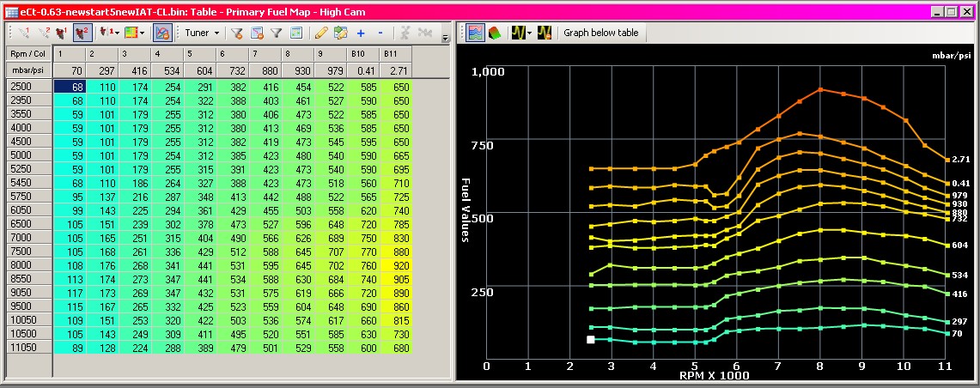The height and width of the screenshot is (388, 980).
Task: Toggle the 2D line graph view
Action: [x=474, y=33]
